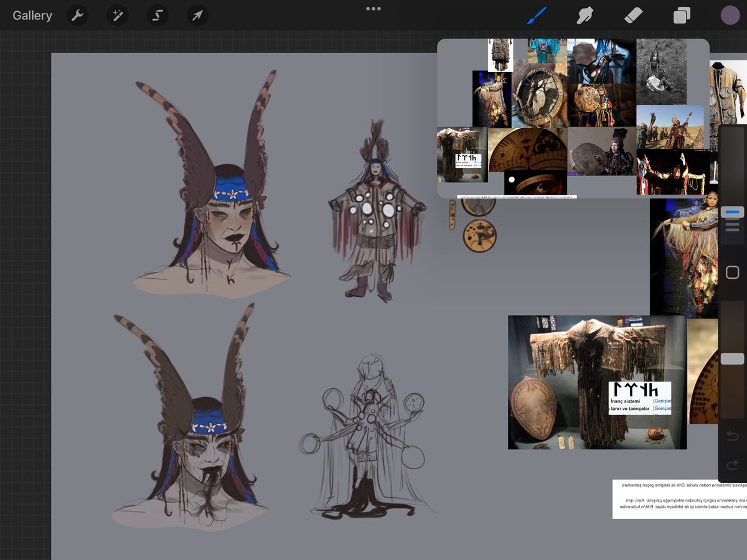
Task: Open the active color picker circle
Action: point(730,15)
